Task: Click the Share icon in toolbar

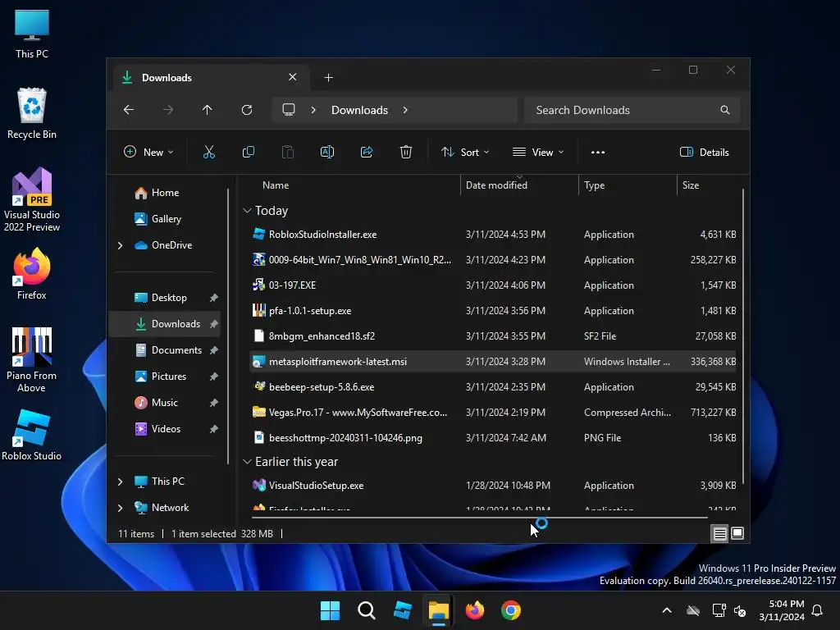Action: (x=367, y=152)
